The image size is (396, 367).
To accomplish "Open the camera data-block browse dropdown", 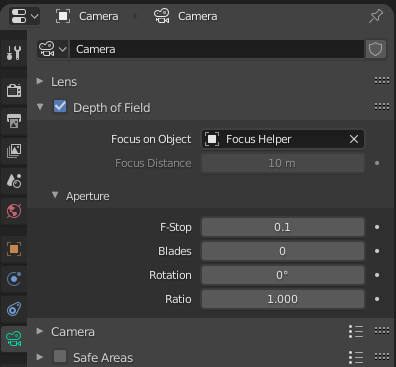I will tap(52, 49).
